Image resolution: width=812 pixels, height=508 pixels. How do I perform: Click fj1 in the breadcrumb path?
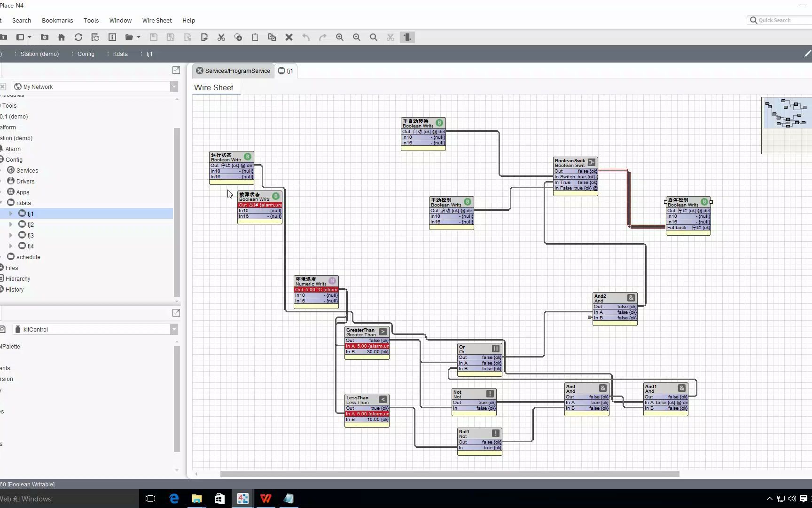[x=149, y=54]
